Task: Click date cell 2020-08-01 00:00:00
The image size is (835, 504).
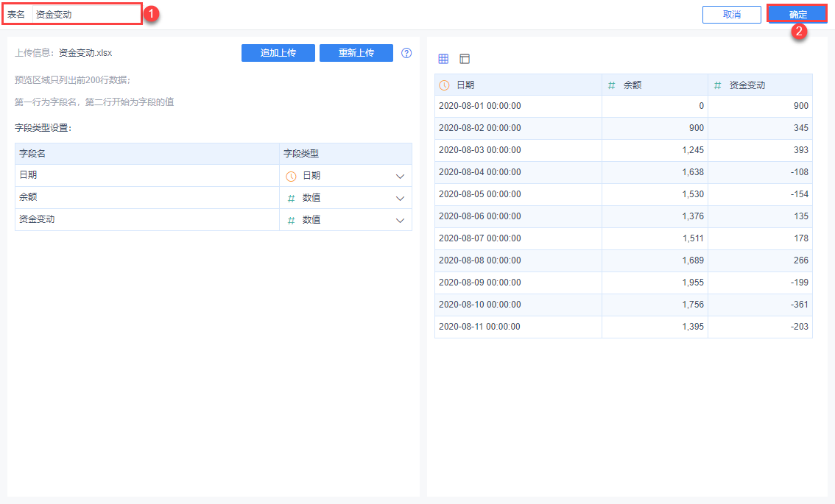Action: (x=518, y=106)
